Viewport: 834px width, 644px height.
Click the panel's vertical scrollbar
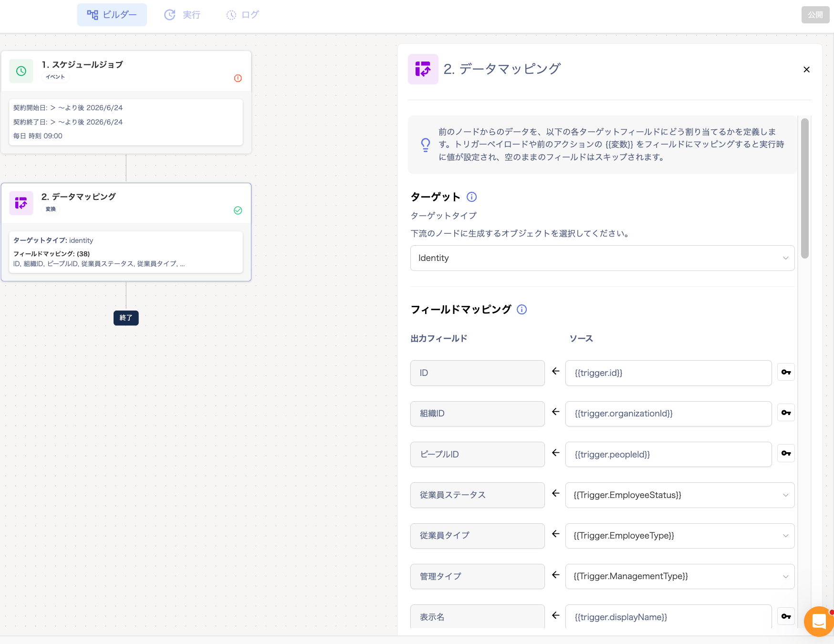[x=805, y=188]
